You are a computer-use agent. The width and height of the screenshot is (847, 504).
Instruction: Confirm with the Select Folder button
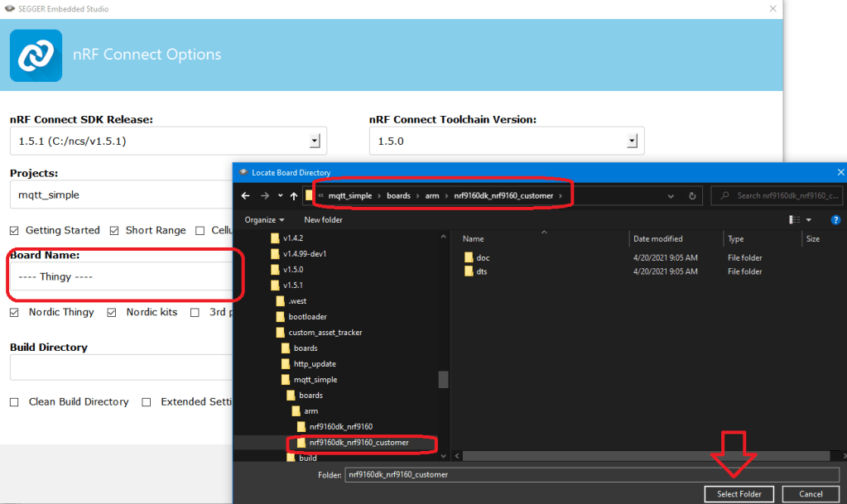(x=739, y=494)
